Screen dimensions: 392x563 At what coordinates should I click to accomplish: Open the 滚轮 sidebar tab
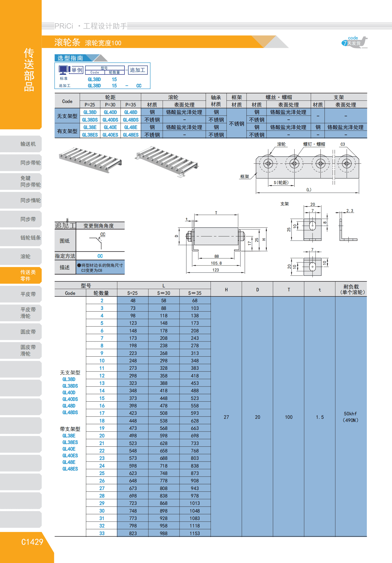pyautogui.click(x=21, y=256)
